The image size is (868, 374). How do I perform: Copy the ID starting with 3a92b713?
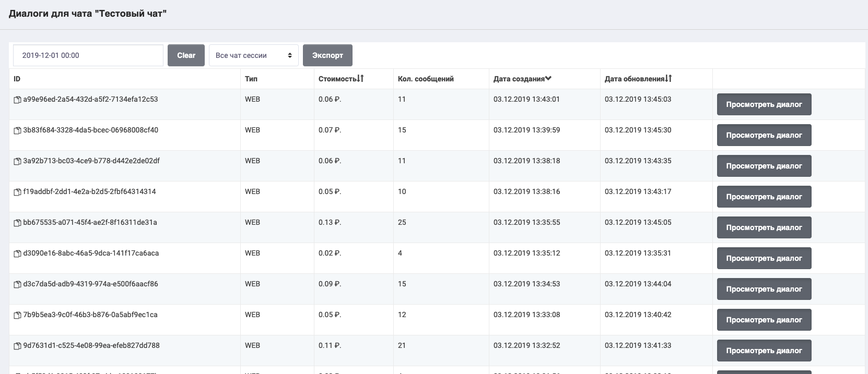[17, 161]
